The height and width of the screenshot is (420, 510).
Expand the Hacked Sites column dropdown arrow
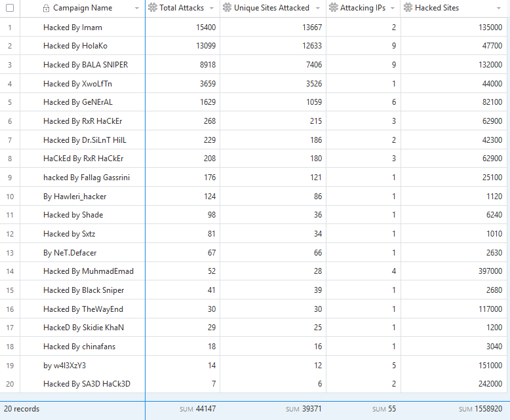point(502,9)
